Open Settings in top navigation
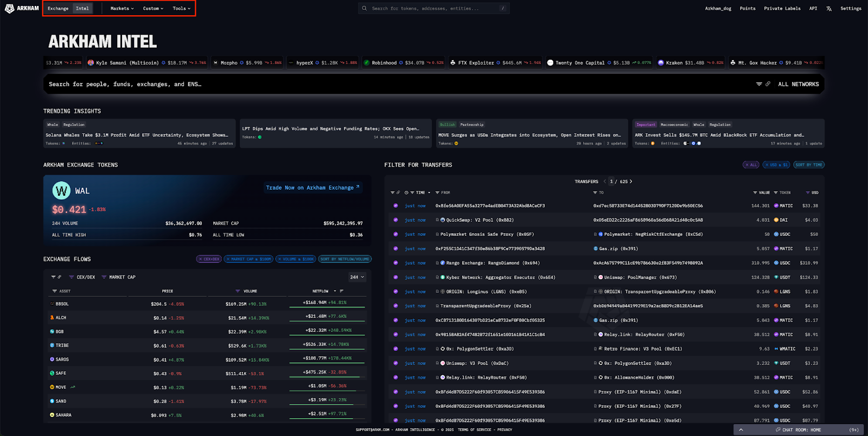Image resolution: width=868 pixels, height=436 pixels. [851, 9]
